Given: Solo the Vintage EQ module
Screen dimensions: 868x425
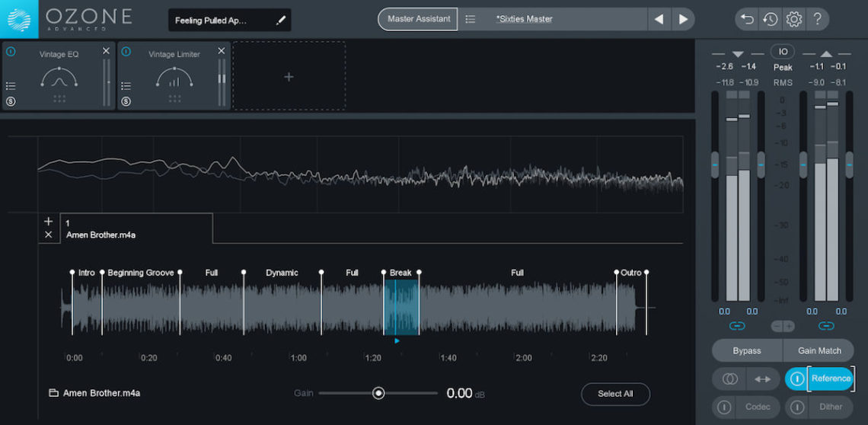Looking at the screenshot, I should point(11,101).
